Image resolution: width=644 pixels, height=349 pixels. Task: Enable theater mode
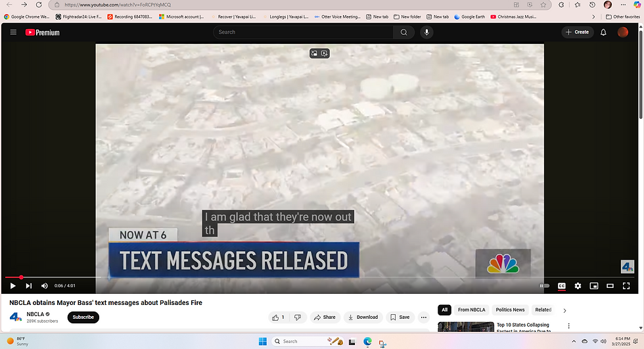coord(610,286)
